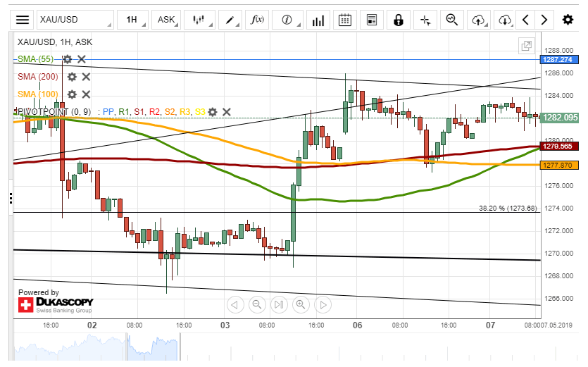
Task: Toggle the chart lock padlock
Action: (x=399, y=20)
